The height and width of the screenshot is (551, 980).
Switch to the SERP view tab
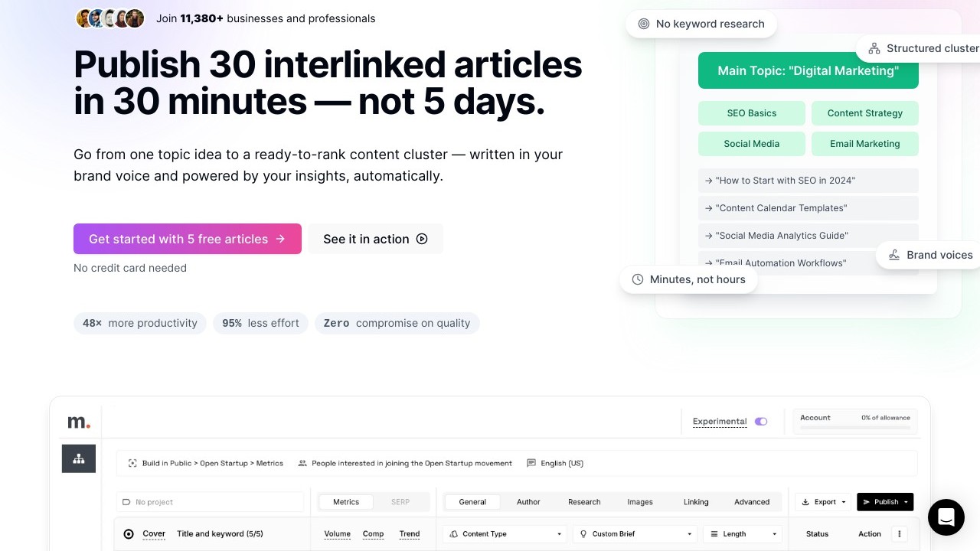tap(400, 502)
